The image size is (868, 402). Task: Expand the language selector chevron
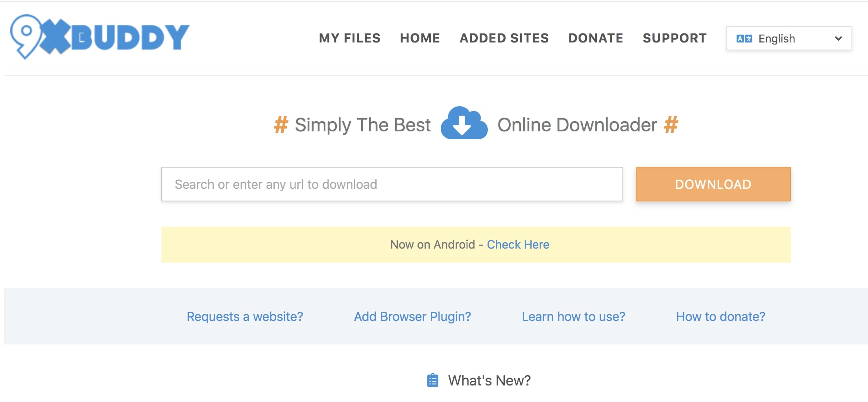pos(838,38)
